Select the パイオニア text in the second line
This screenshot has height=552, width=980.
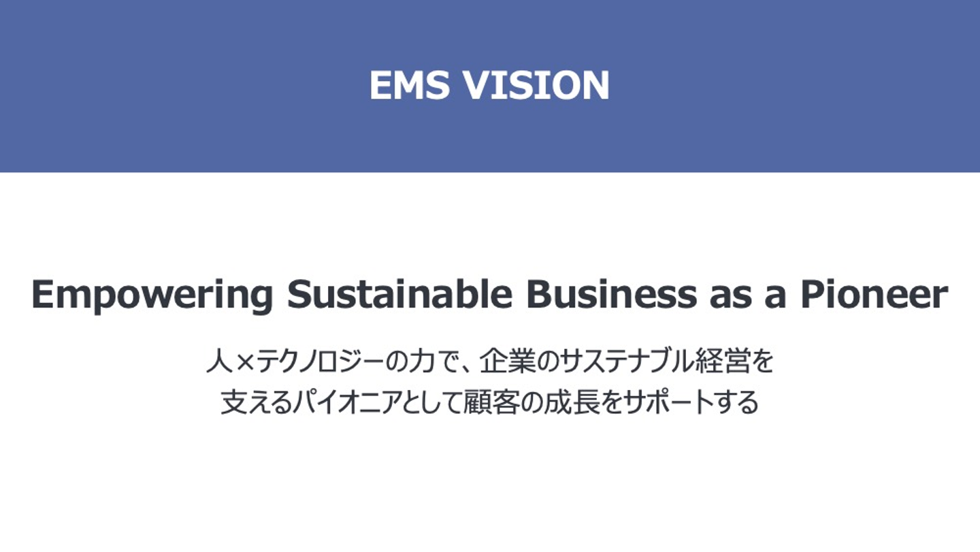coord(336,402)
